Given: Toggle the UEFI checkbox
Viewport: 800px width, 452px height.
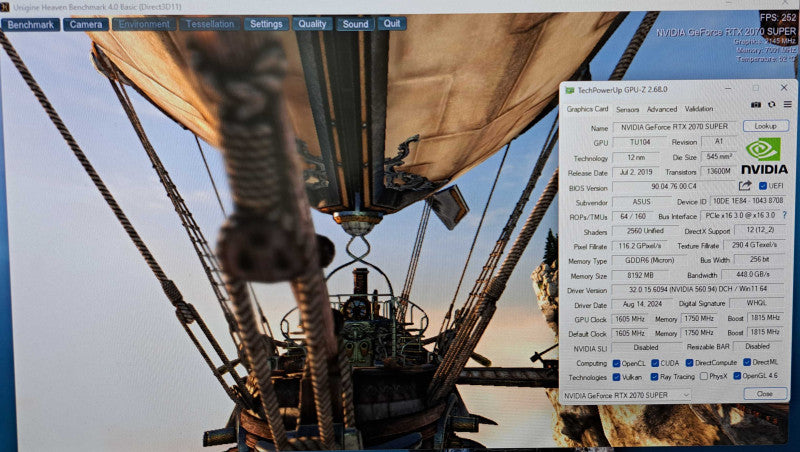Looking at the screenshot, I should click(763, 186).
